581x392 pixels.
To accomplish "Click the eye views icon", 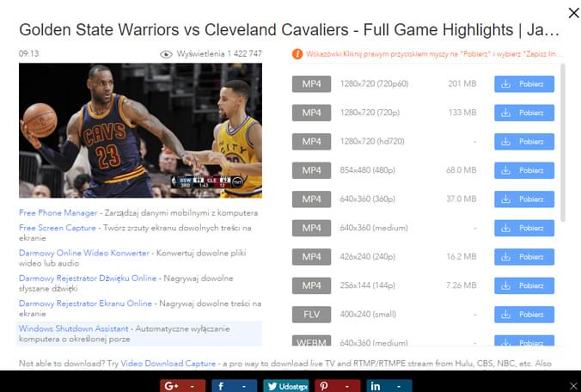I will (166, 54).
